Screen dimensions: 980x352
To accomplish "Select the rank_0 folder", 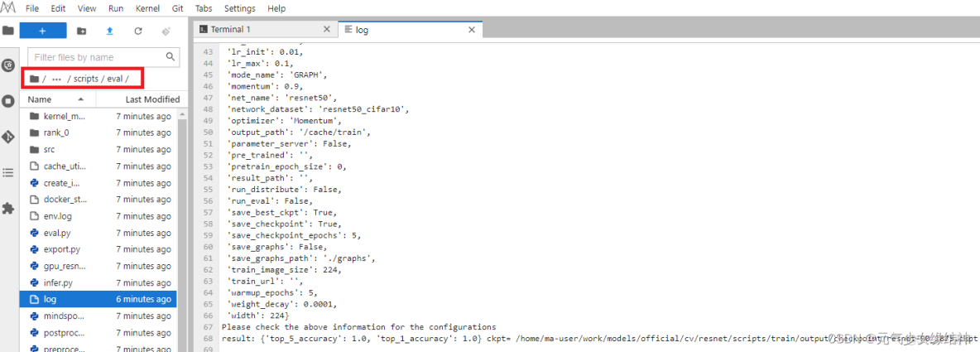I will [x=98, y=133].
